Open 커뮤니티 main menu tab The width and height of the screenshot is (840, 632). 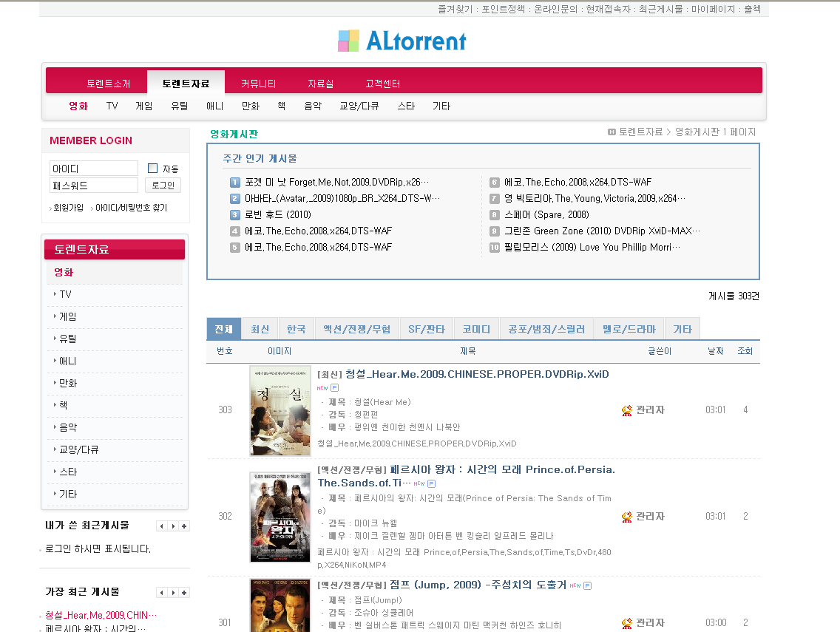[x=258, y=84]
